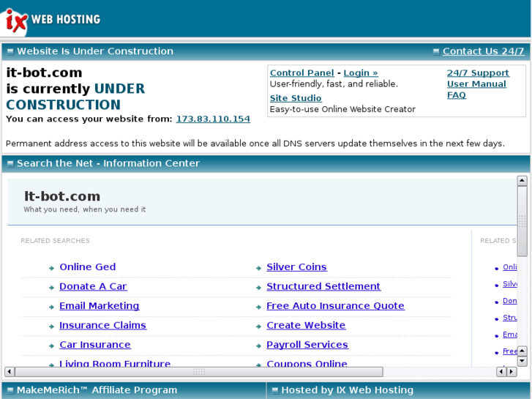Open the Control Panel link
Screen dimensions: 532x399
point(302,73)
